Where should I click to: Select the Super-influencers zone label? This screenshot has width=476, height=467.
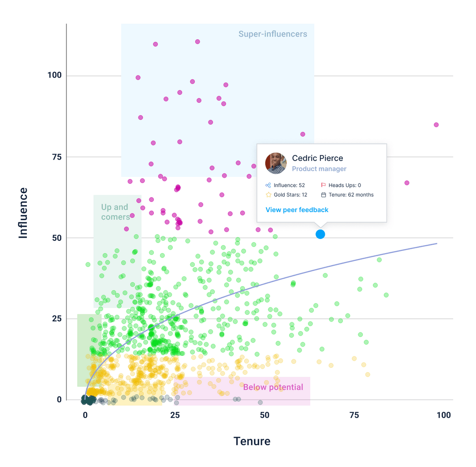[x=272, y=34]
